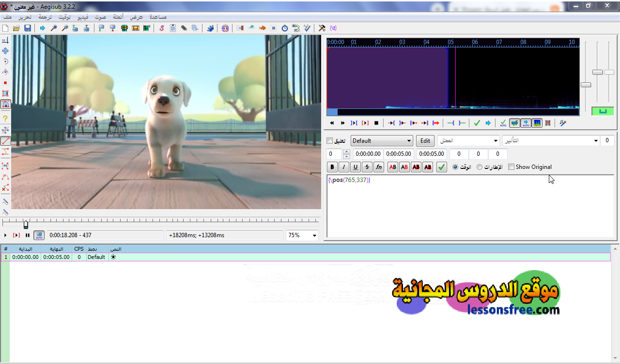
Task: Select the vector clip line tool
Action: [x=5, y=141]
